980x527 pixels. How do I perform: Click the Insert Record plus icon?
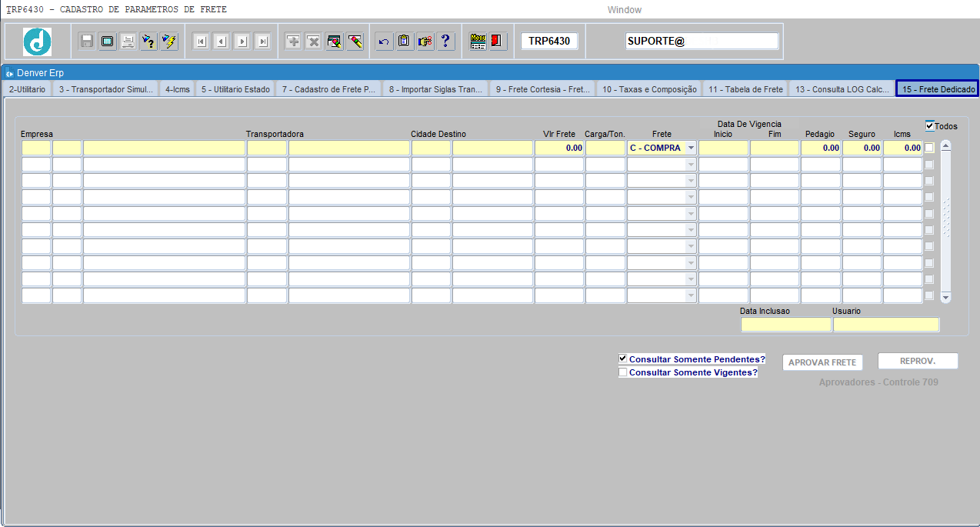click(293, 42)
